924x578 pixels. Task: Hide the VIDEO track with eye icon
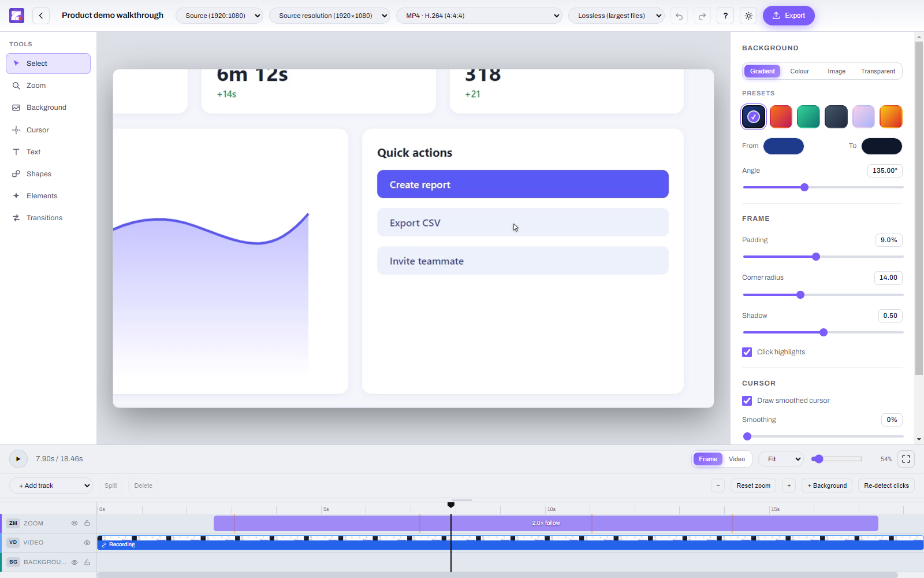[x=87, y=543]
